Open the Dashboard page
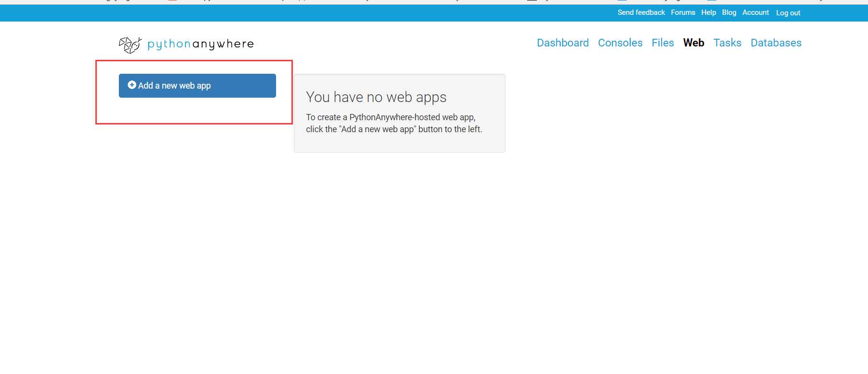This screenshot has height=374, width=868. tap(563, 43)
